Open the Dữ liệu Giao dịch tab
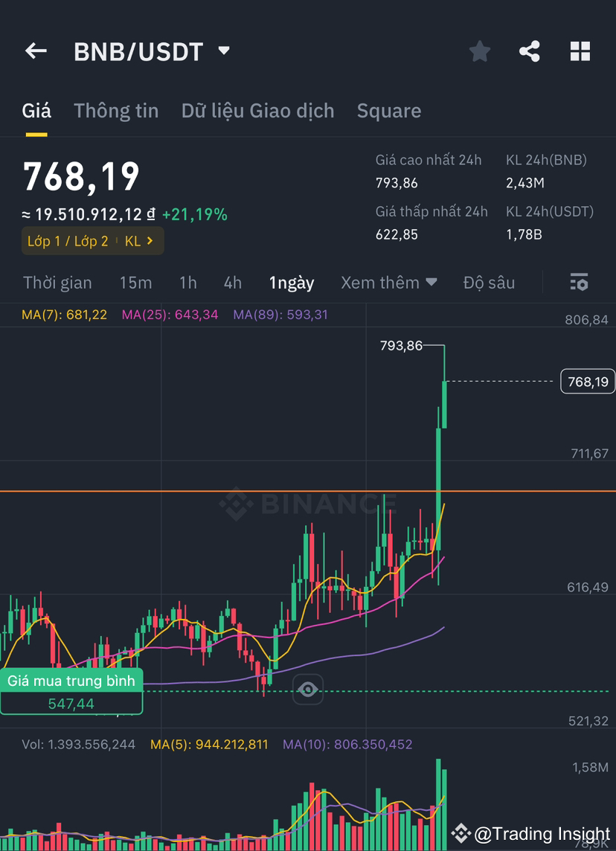The height and width of the screenshot is (851, 616). coord(257,110)
